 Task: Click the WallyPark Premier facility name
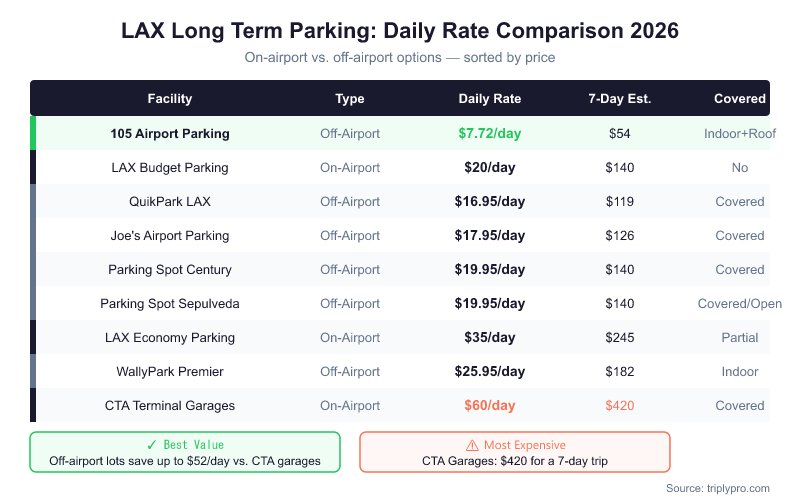click(x=170, y=371)
